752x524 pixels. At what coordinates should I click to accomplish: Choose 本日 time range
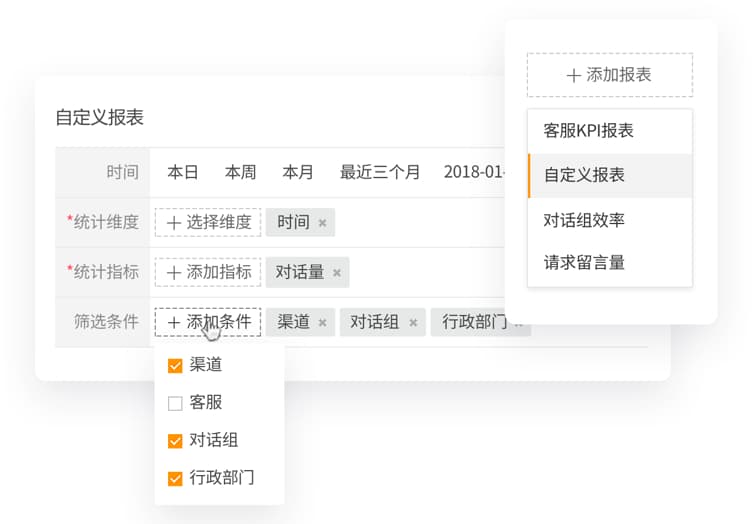click(x=183, y=172)
